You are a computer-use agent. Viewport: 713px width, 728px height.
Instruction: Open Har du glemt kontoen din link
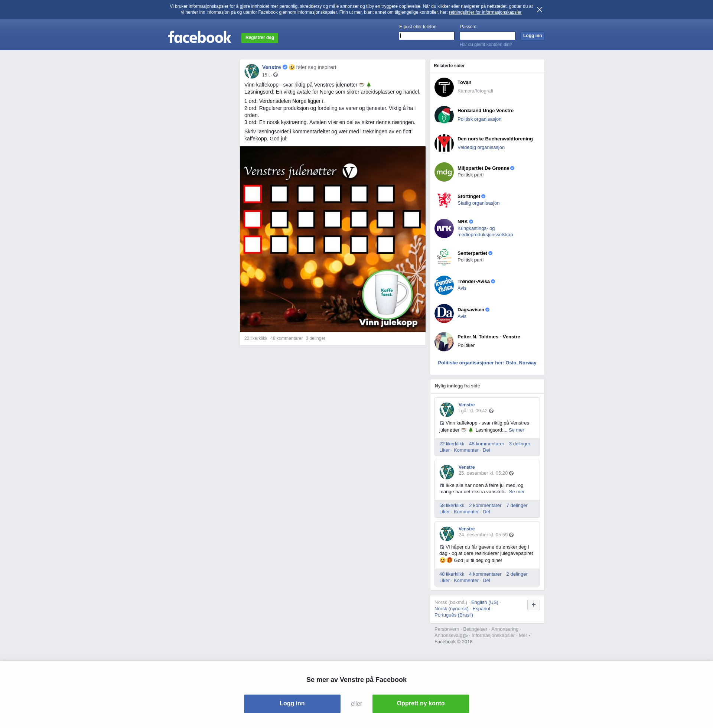tap(486, 45)
